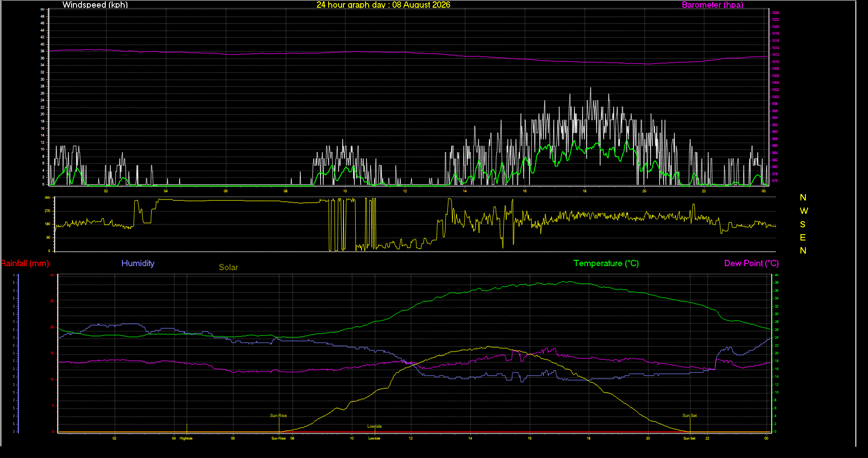The height and width of the screenshot is (458, 868).
Task: Click the "W" wind direction letter
Action: coord(804,211)
